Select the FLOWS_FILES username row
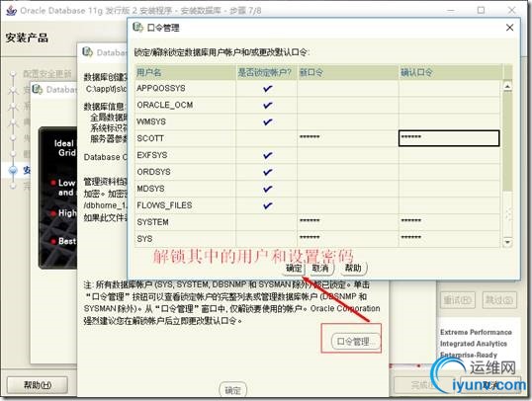Screen dimensions: 532x401 [185, 205]
